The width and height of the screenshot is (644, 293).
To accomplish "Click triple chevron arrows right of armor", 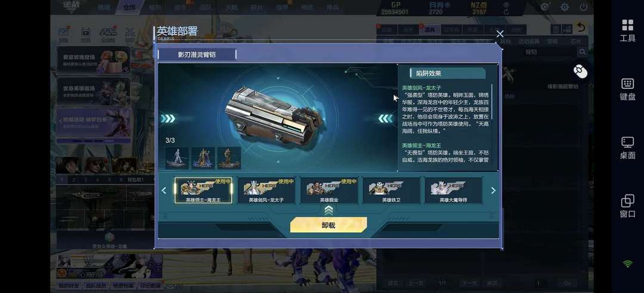I will tap(385, 119).
